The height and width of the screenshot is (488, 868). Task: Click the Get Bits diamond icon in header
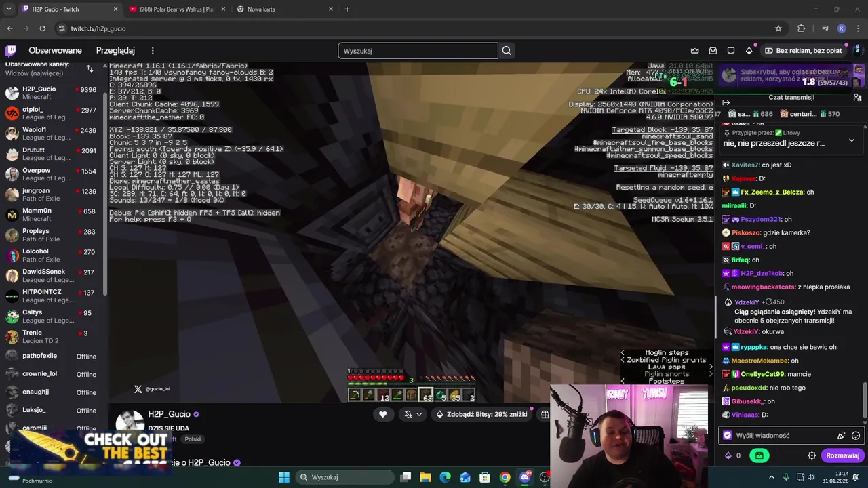tap(749, 51)
